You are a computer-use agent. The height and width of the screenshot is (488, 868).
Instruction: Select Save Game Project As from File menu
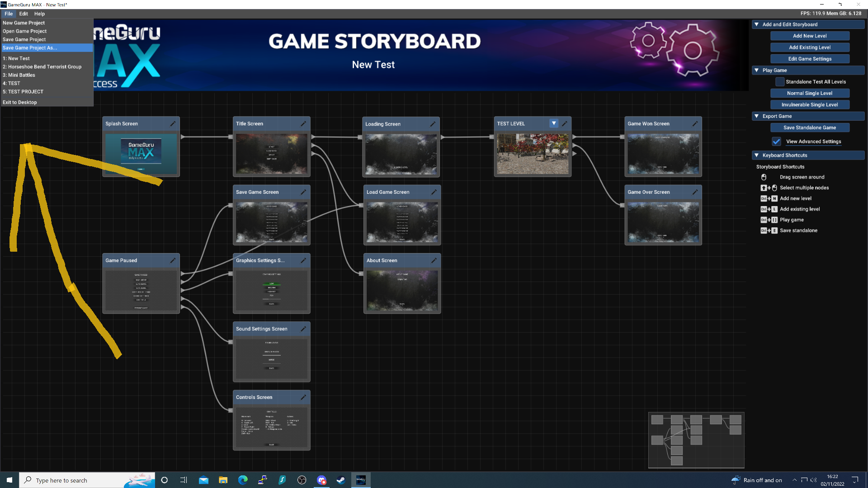click(x=30, y=47)
